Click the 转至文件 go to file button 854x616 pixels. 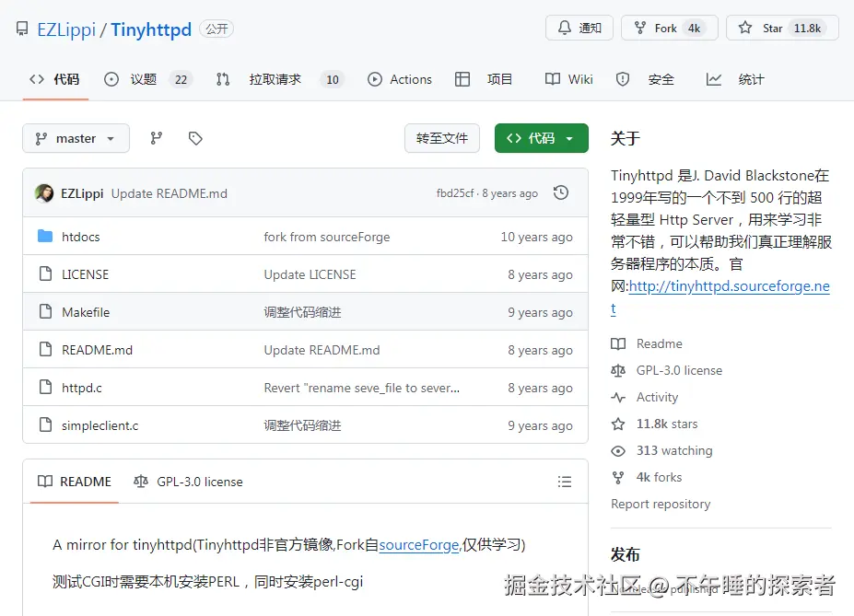[442, 138]
